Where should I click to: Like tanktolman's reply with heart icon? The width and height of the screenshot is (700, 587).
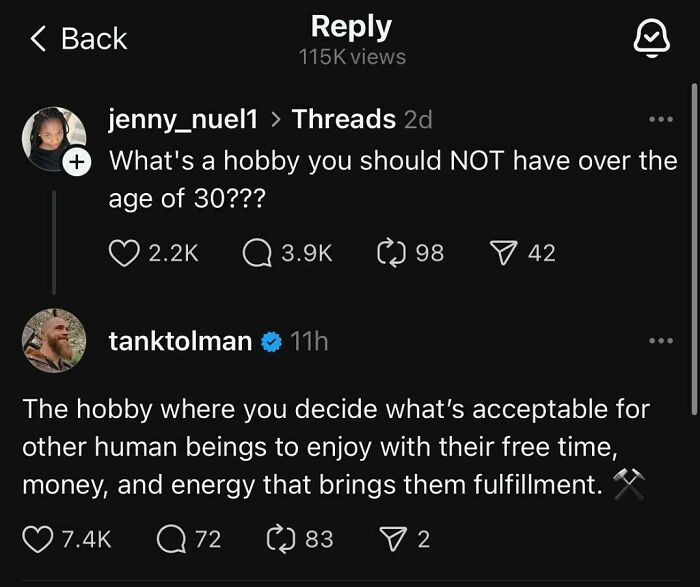coord(37,539)
